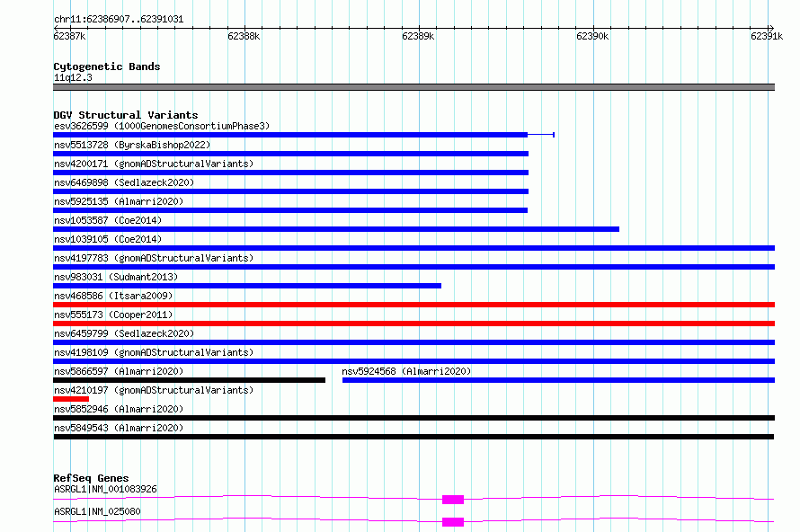
Task: Click the gray 11q12.3 cytogenetic band bar
Action: tap(413, 87)
